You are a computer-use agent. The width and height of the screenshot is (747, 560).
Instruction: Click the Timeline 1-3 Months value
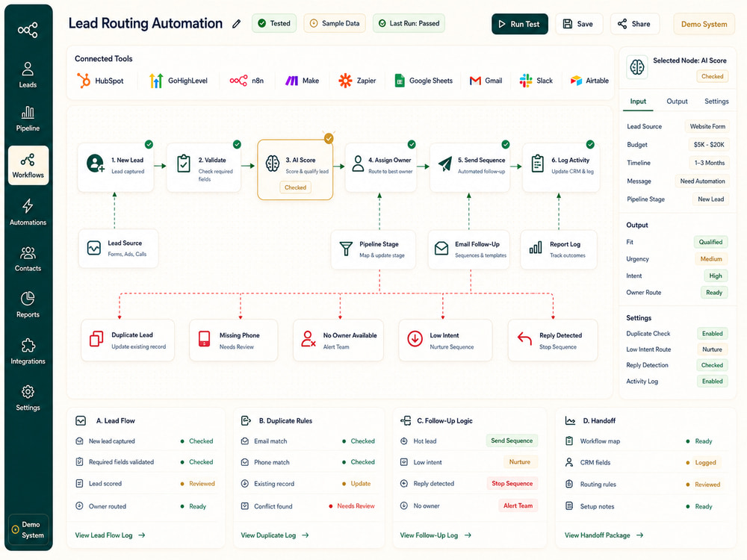[710, 163]
